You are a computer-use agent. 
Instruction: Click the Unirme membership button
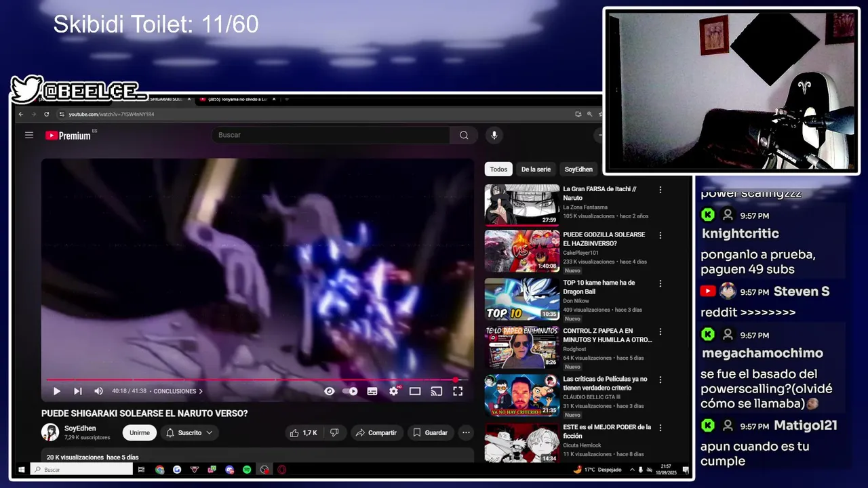(x=140, y=432)
